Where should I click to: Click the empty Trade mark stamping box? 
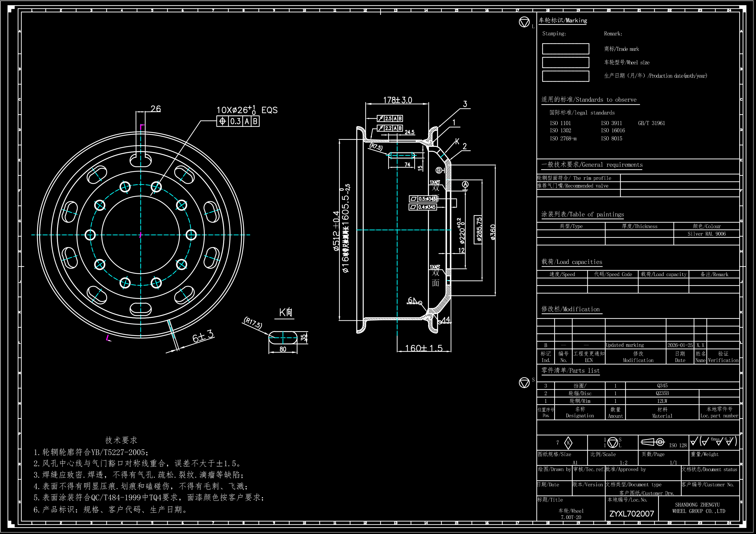coord(565,49)
